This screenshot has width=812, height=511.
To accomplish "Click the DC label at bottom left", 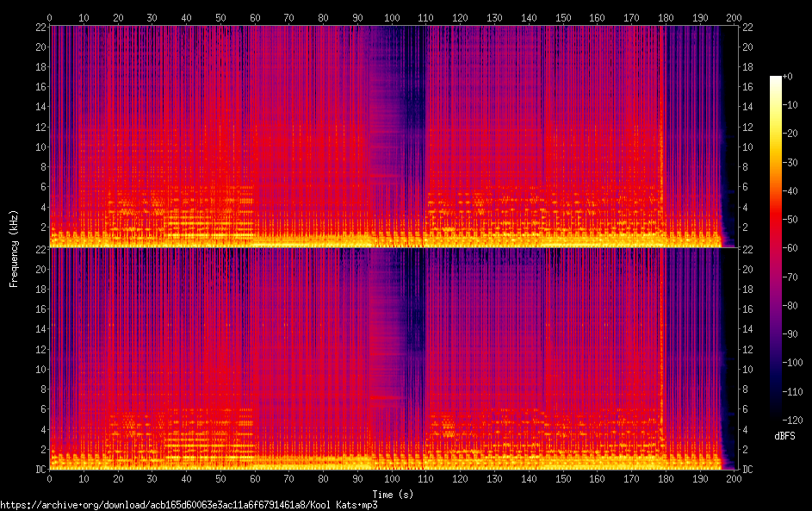I will [x=40, y=470].
